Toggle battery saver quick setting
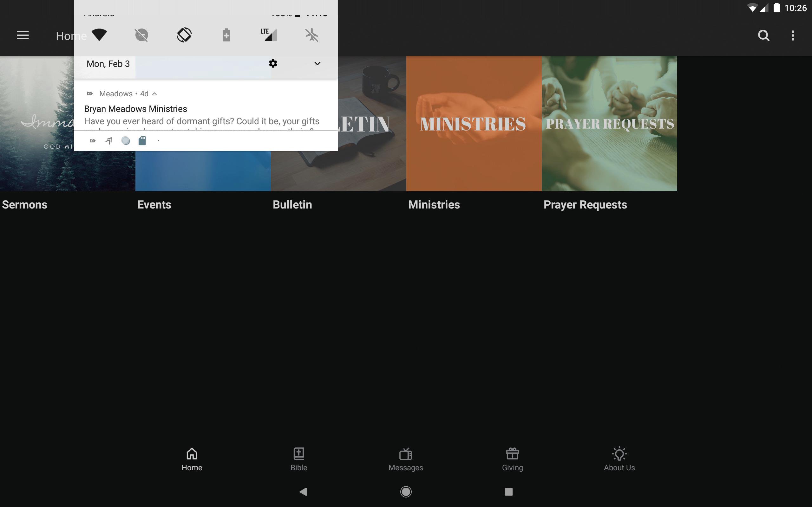This screenshot has width=812, height=507. click(x=226, y=35)
